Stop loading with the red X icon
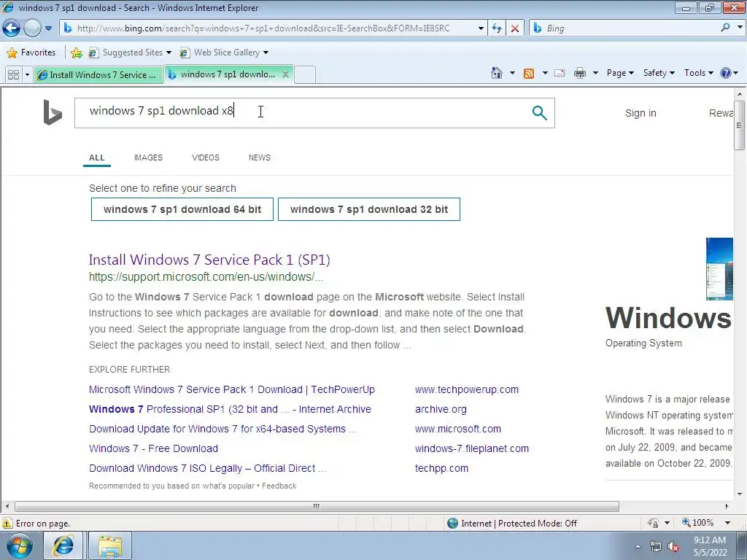 [515, 28]
